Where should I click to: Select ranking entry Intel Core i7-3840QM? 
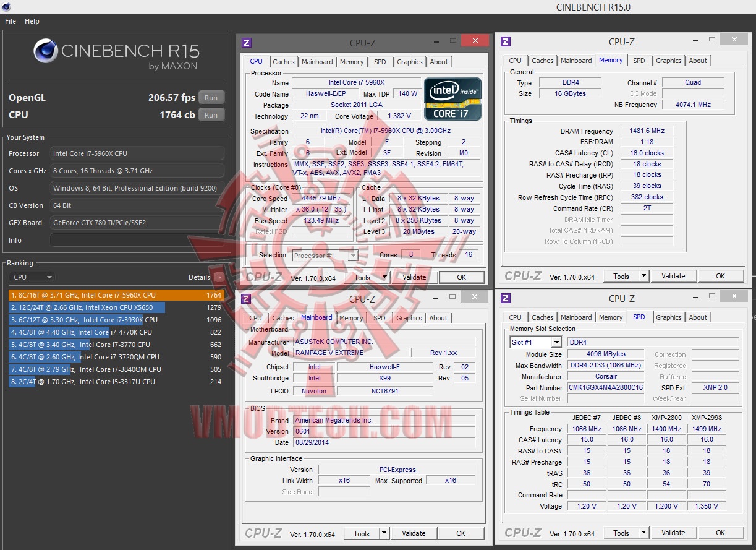coord(116,369)
